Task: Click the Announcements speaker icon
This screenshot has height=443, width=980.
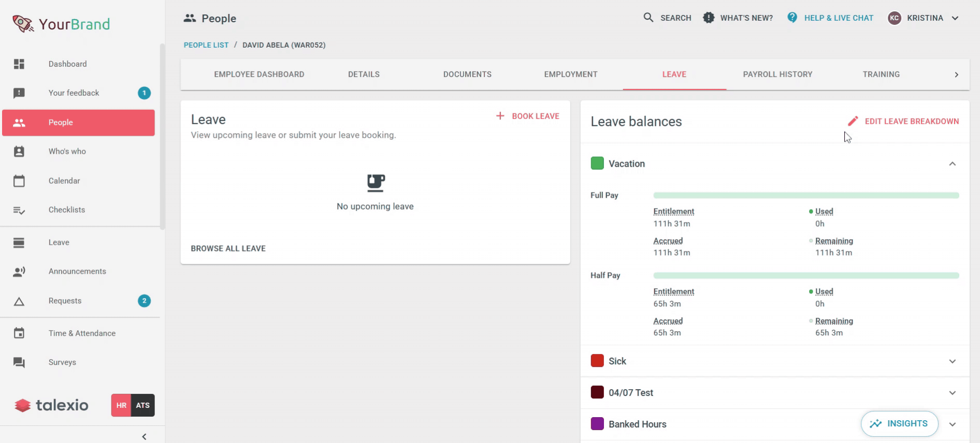Action: (19, 272)
